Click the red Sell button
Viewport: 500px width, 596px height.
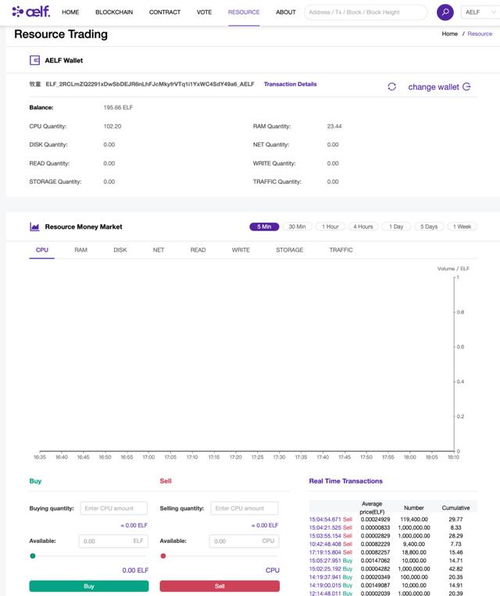pos(219,586)
